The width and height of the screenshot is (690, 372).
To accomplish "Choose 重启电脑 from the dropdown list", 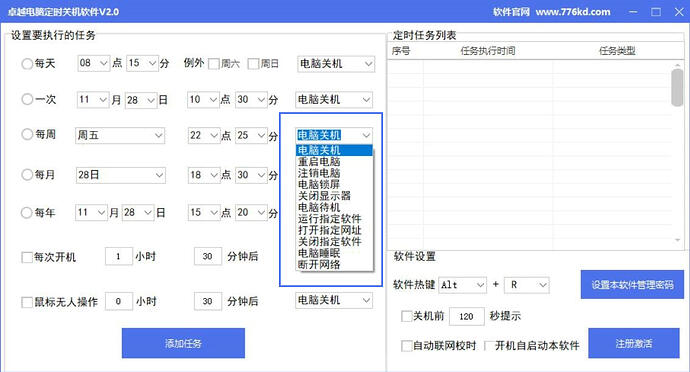I will click(x=334, y=162).
